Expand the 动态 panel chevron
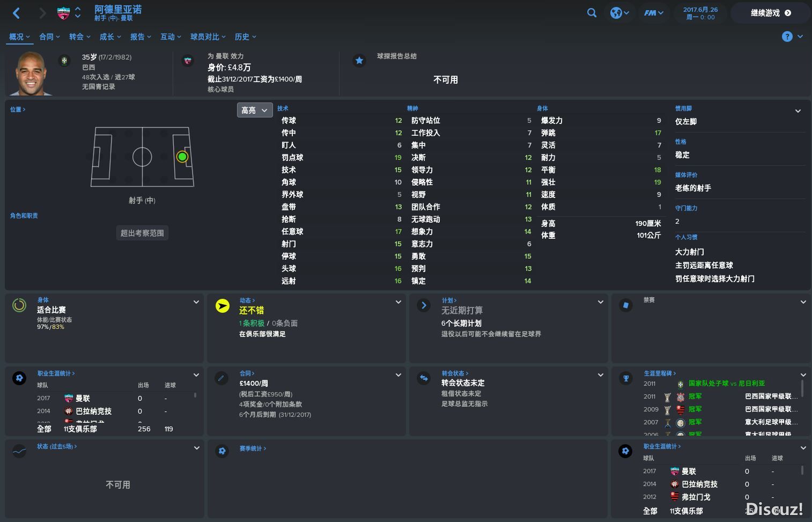The width and height of the screenshot is (812, 522). (398, 302)
